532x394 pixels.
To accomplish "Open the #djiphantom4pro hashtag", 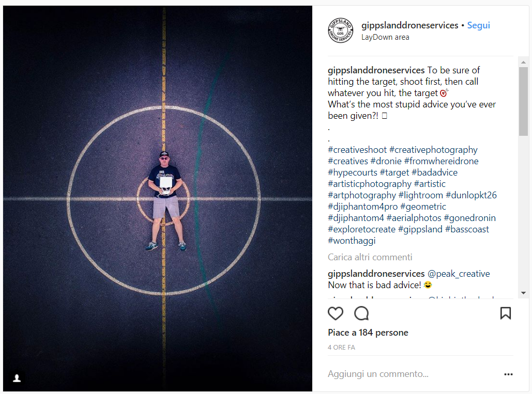I will click(x=363, y=207).
